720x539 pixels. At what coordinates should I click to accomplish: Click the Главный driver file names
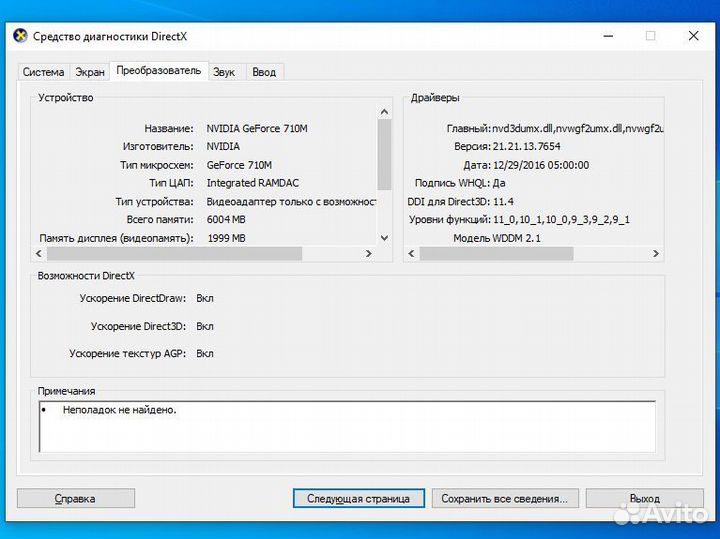click(578, 129)
